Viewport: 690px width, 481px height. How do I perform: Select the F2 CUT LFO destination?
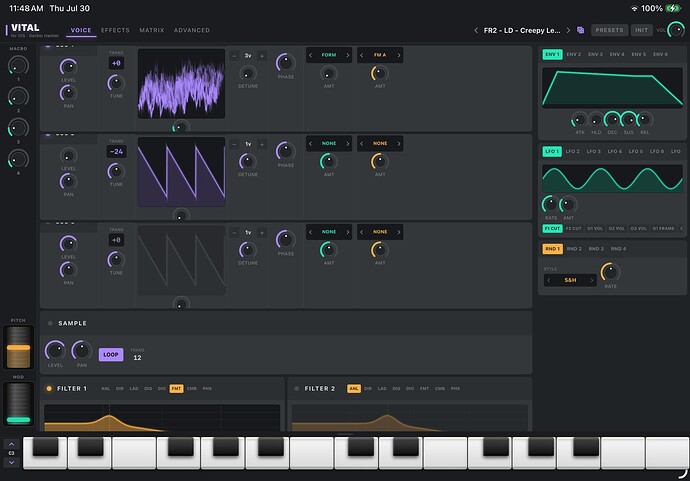coord(573,228)
